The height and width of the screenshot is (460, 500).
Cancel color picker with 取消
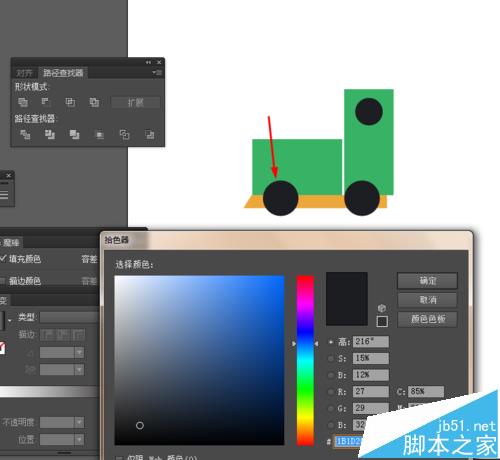[x=427, y=300]
